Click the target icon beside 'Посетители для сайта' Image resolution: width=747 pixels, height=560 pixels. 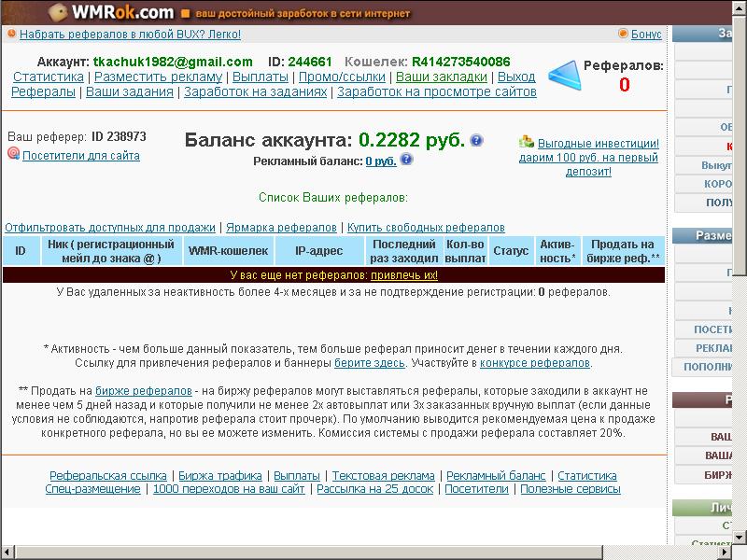tap(13, 153)
